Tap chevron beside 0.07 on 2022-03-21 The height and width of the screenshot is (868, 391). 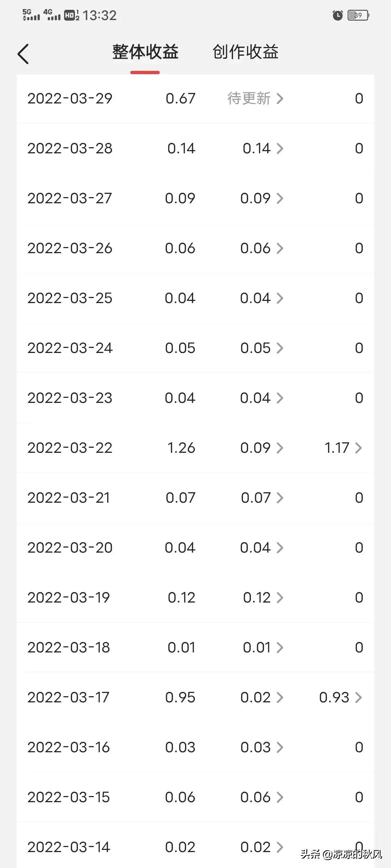pos(279,498)
